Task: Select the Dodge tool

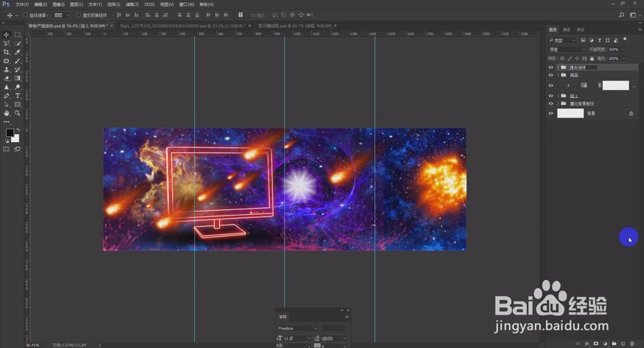Action: (17, 87)
